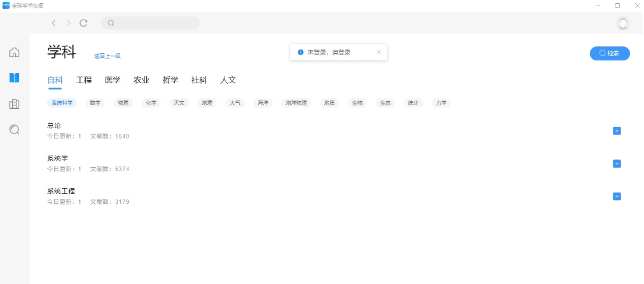Open the 总论 category title
Image resolution: width=644 pixels, height=284 pixels.
coord(54,126)
